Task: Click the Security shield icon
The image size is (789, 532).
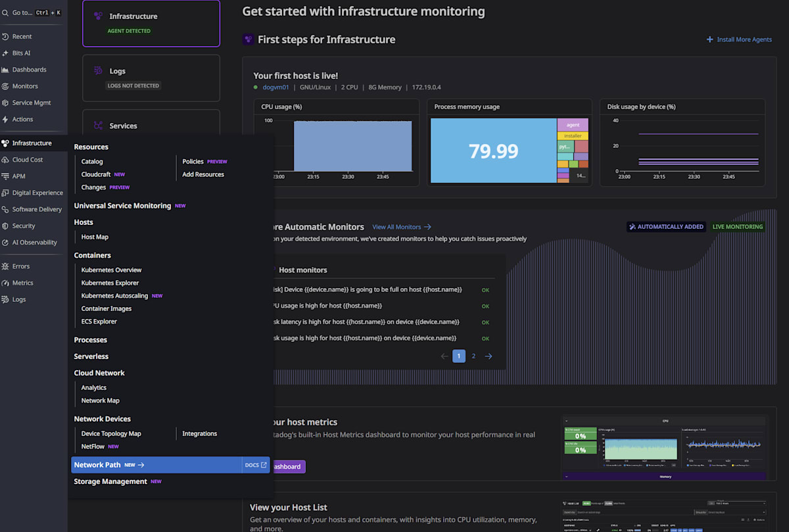Action: pyautogui.click(x=5, y=226)
